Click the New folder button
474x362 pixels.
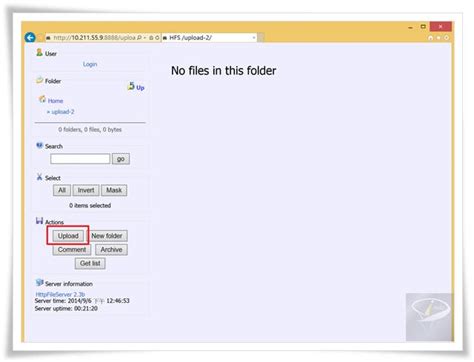107,236
